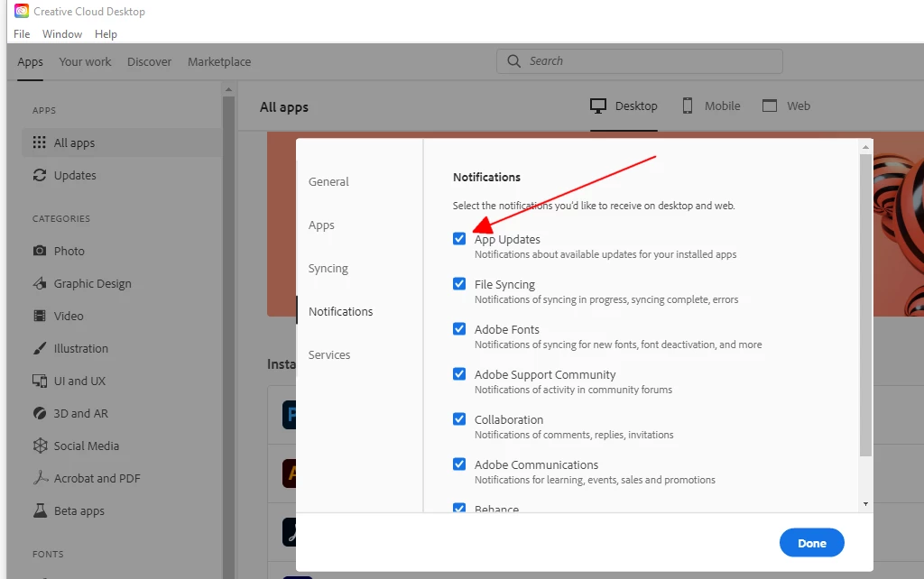Click the Beta apps flask icon
The width and height of the screenshot is (924, 579).
pos(40,510)
